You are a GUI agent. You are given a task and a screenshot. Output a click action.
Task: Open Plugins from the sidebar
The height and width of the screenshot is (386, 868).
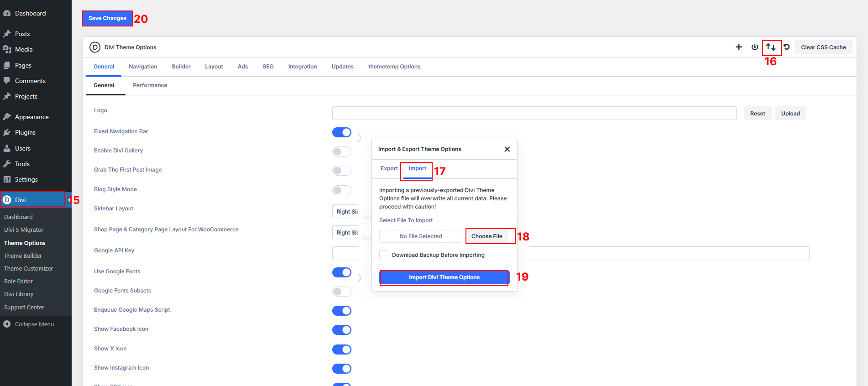click(x=25, y=132)
